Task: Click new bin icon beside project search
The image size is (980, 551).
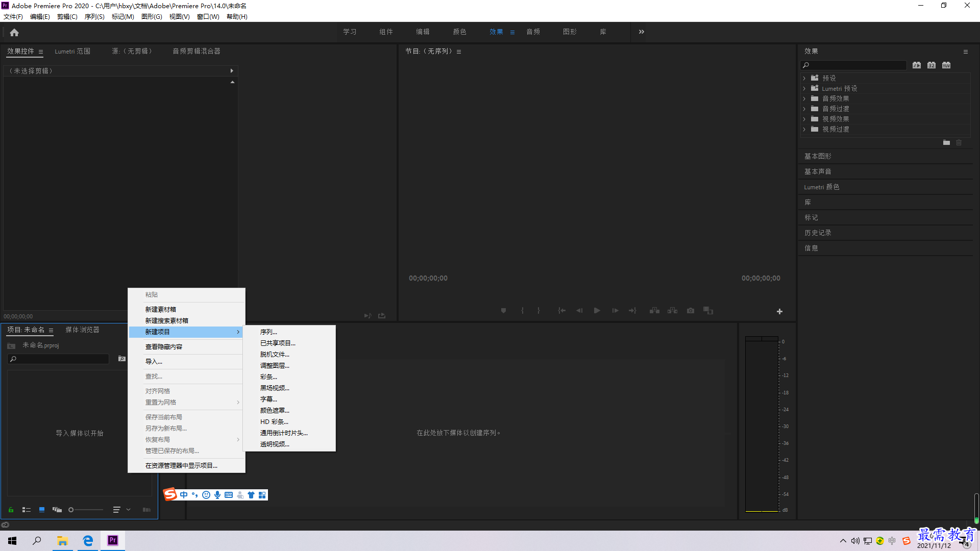Action: tap(122, 359)
